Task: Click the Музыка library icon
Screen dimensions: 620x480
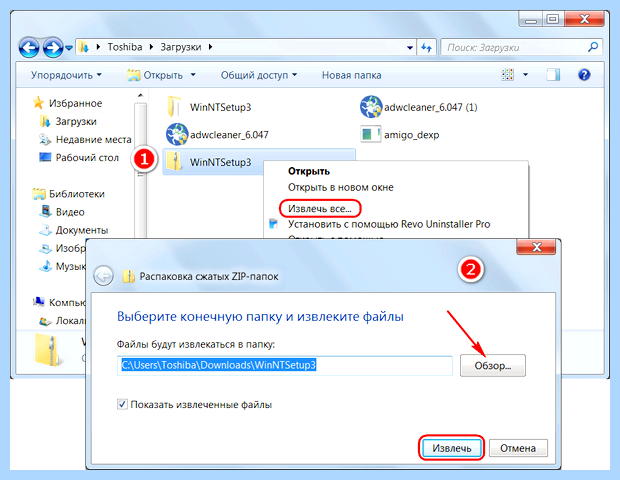Action: [45, 266]
